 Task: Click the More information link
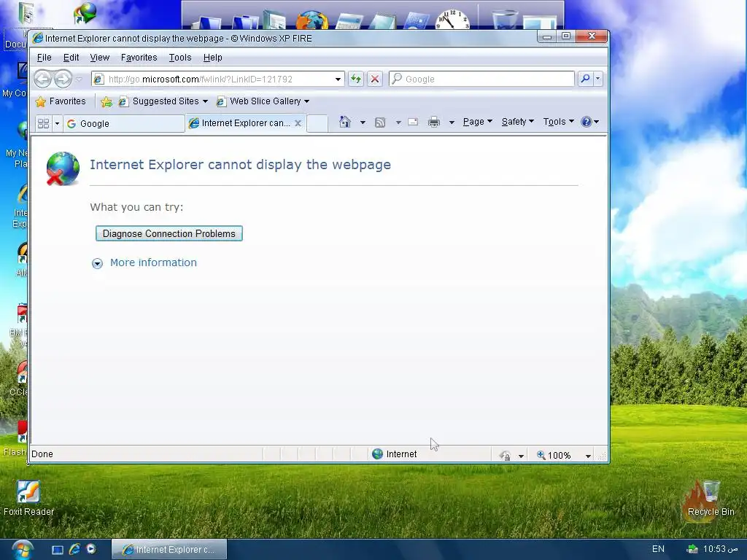(x=153, y=262)
